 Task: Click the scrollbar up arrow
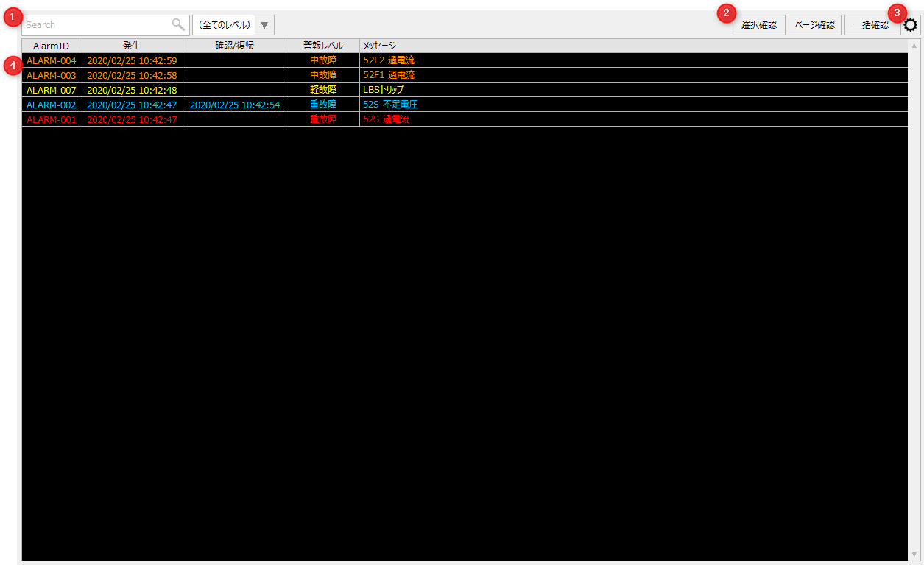click(x=914, y=46)
